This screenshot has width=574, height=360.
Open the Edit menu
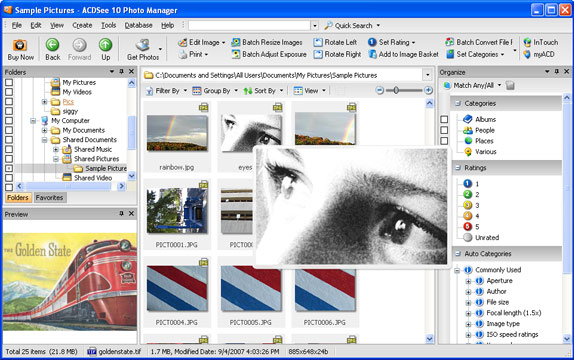[36, 25]
